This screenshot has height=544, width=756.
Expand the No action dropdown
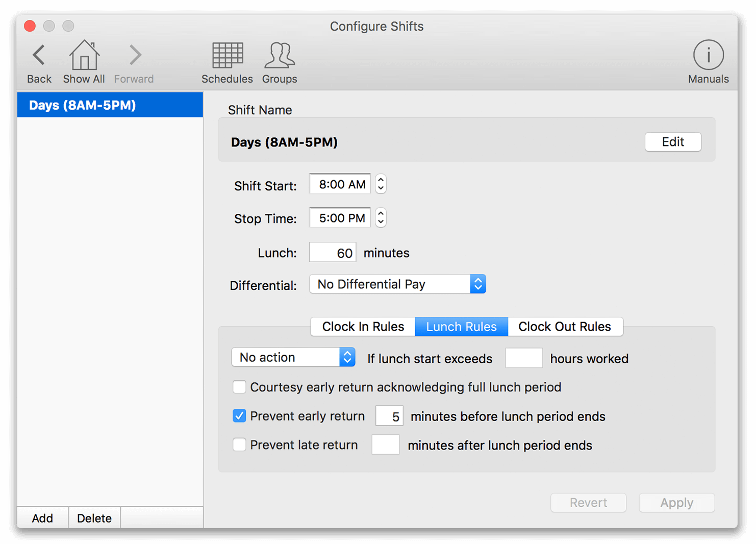click(293, 357)
